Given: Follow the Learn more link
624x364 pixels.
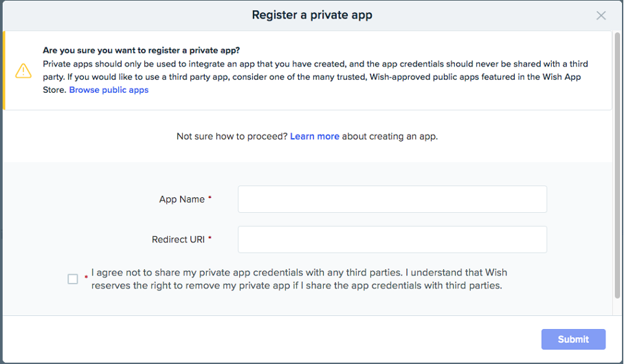Looking at the screenshot, I should pos(314,136).
